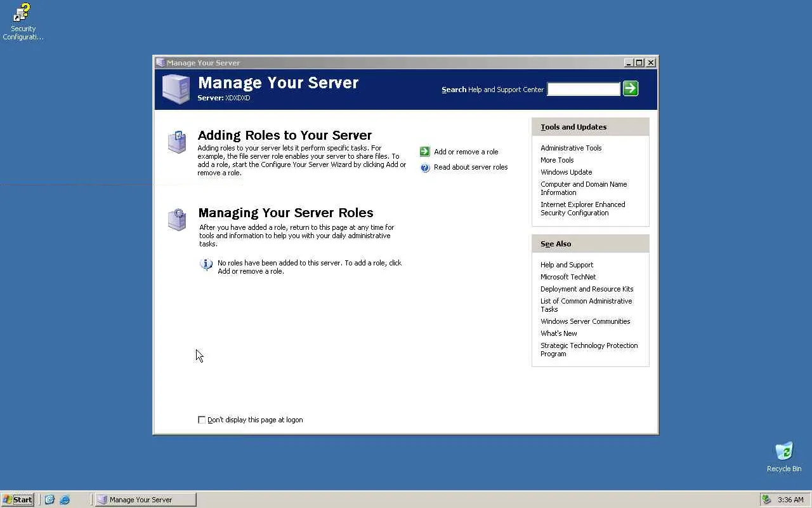Click inside the Search Help and Support field
This screenshot has height=508, width=812.
584,90
